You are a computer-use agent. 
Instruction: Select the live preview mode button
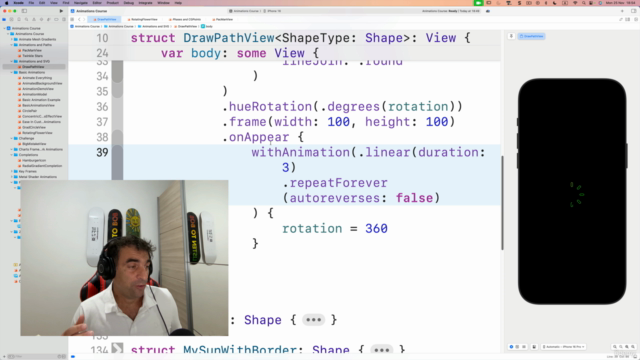coord(511,347)
